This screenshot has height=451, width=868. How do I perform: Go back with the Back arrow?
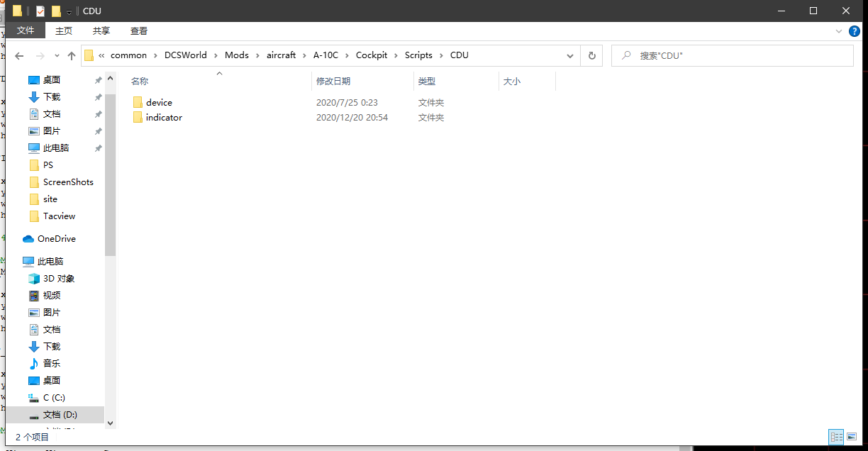(x=19, y=55)
